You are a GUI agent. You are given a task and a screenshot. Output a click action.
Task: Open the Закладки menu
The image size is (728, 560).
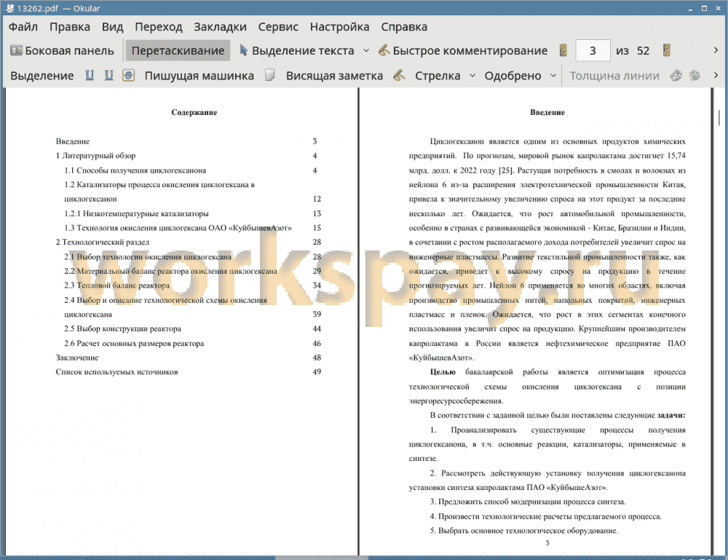tap(220, 27)
